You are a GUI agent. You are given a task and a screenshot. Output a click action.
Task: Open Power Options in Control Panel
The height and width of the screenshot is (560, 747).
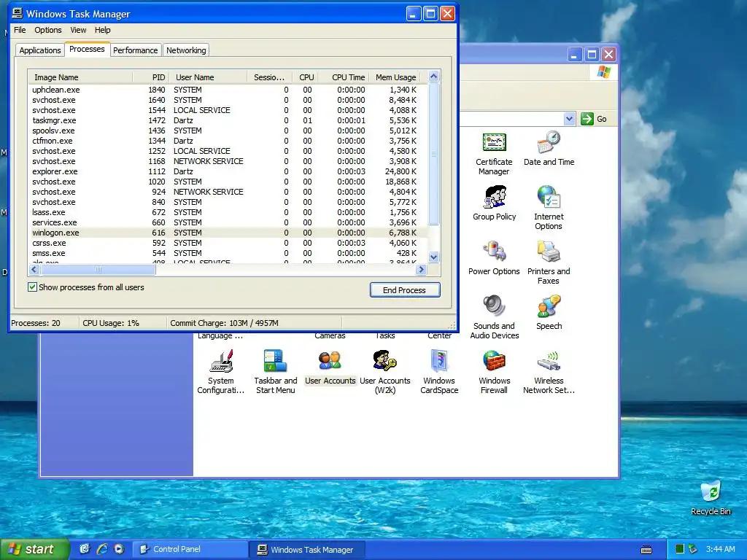[x=494, y=252]
